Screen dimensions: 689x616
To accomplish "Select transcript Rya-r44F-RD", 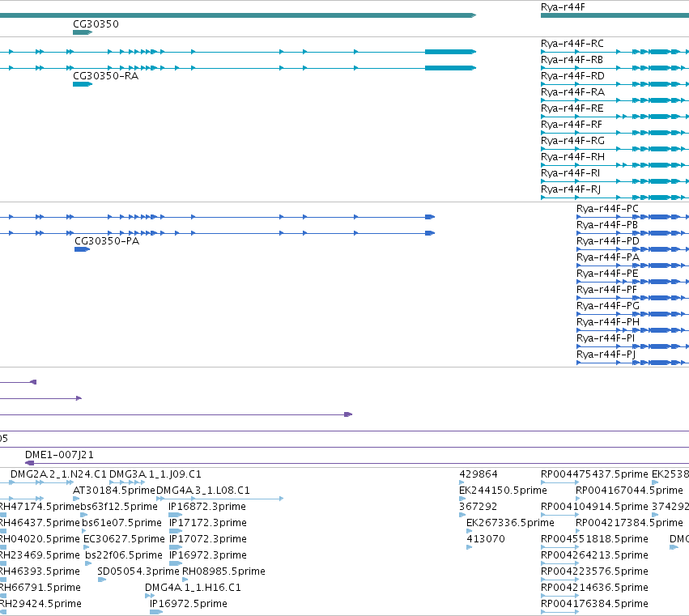I will (572, 76).
